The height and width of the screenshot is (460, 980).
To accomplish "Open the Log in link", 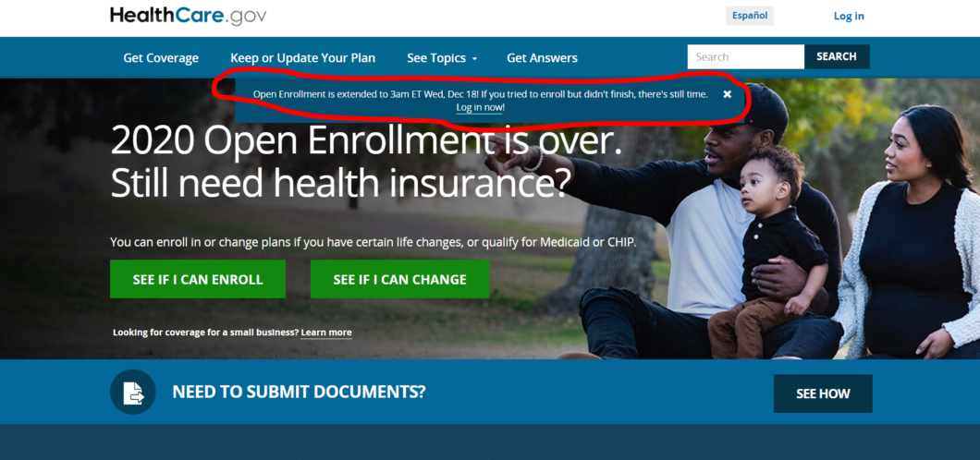I will pos(849,17).
